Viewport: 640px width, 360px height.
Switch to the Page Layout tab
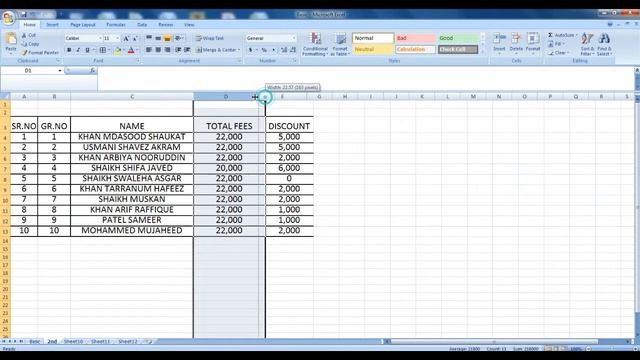pyautogui.click(x=82, y=25)
